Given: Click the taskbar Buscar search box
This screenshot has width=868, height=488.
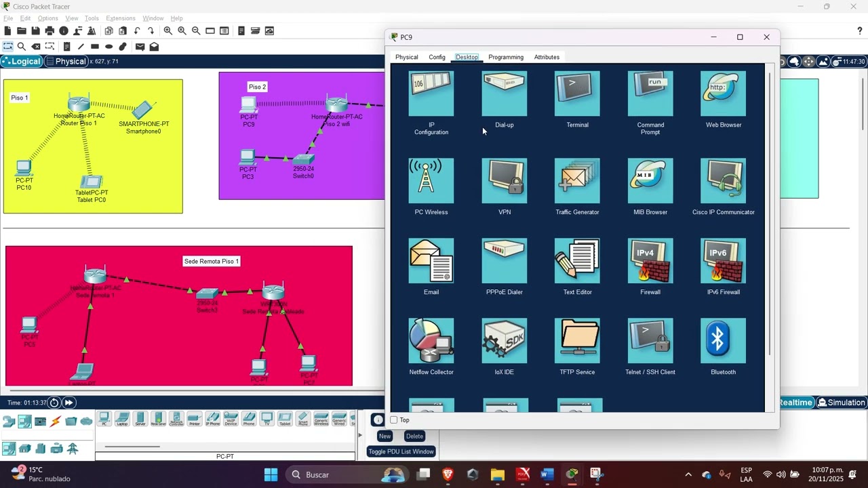Looking at the screenshot, I should [x=345, y=474].
